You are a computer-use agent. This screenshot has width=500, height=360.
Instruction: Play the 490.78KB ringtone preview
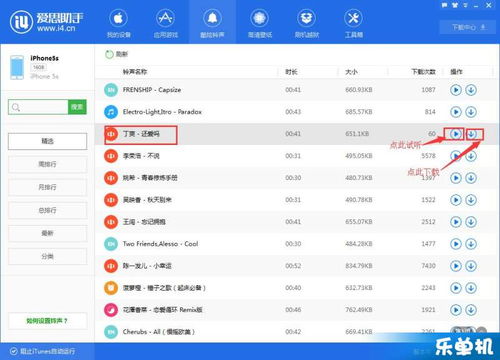(x=456, y=200)
